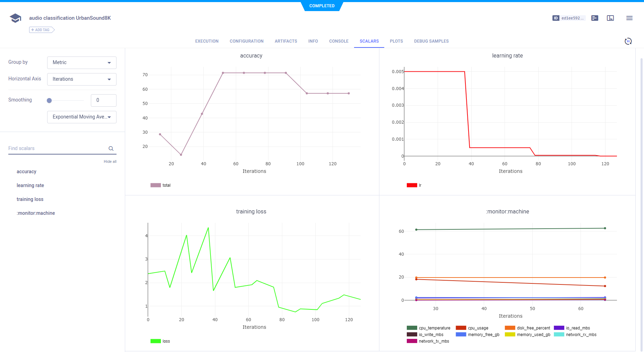Open the Horizontal Axis Iterations dropdown
Image resolution: width=644 pixels, height=352 pixels.
[x=82, y=79]
